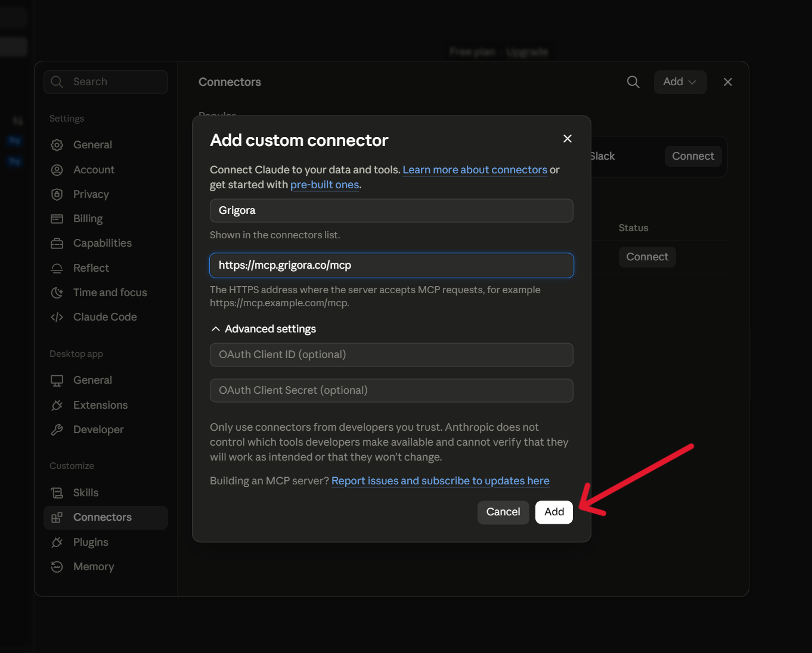The height and width of the screenshot is (653, 812).
Task: Click the Skills icon in sidebar
Action: click(57, 493)
